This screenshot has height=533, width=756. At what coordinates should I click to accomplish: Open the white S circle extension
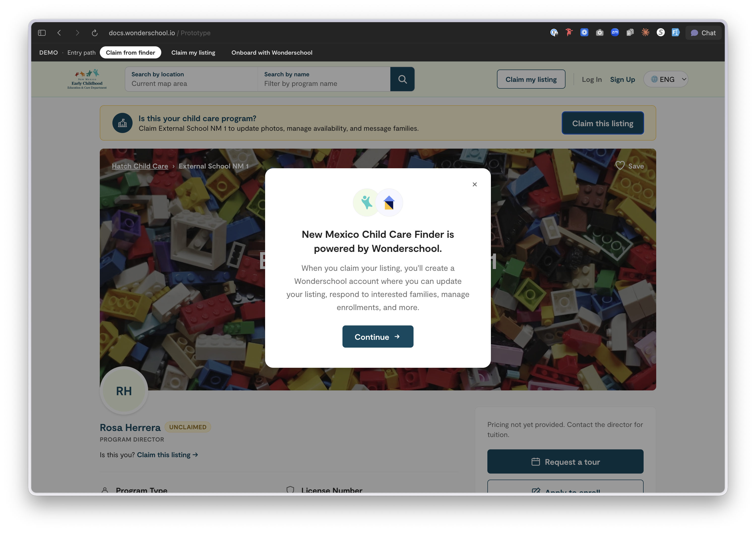[x=660, y=32]
